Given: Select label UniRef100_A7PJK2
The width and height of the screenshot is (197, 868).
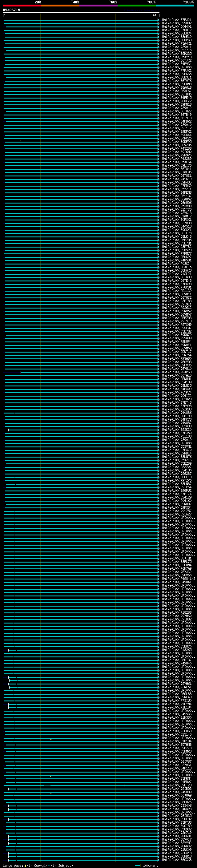Looking at the screenshot, I should tap(176, 71).
